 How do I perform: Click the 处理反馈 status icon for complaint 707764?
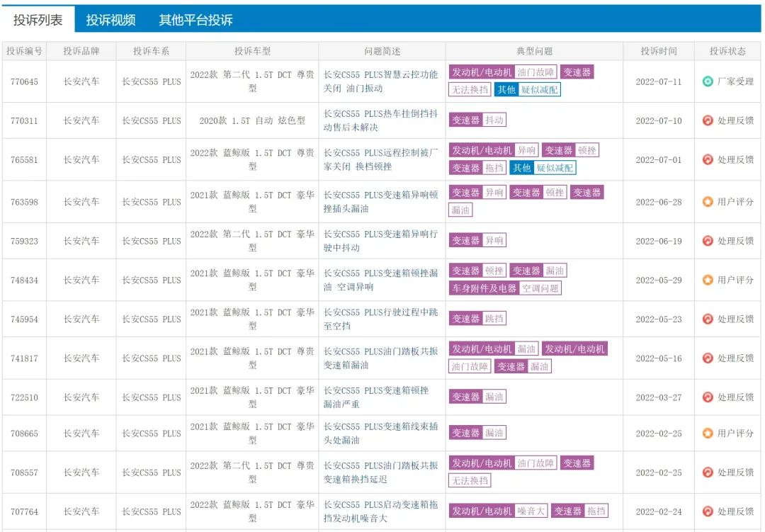(x=708, y=511)
